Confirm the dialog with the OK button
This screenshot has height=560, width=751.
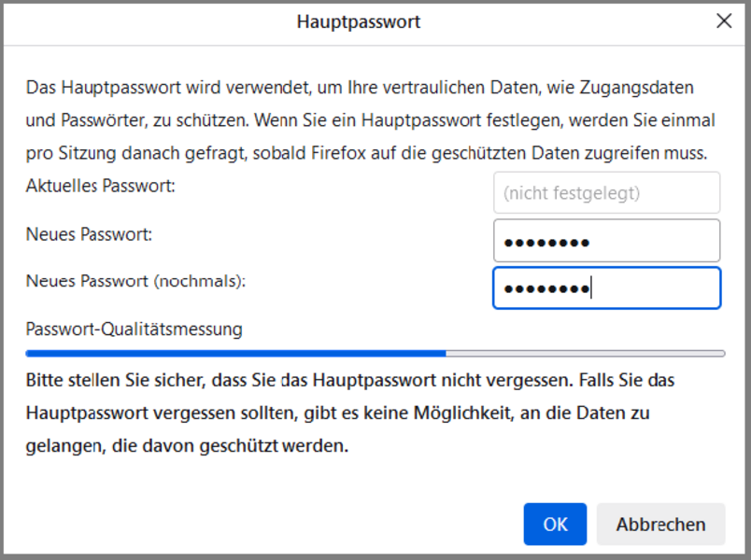click(x=555, y=524)
